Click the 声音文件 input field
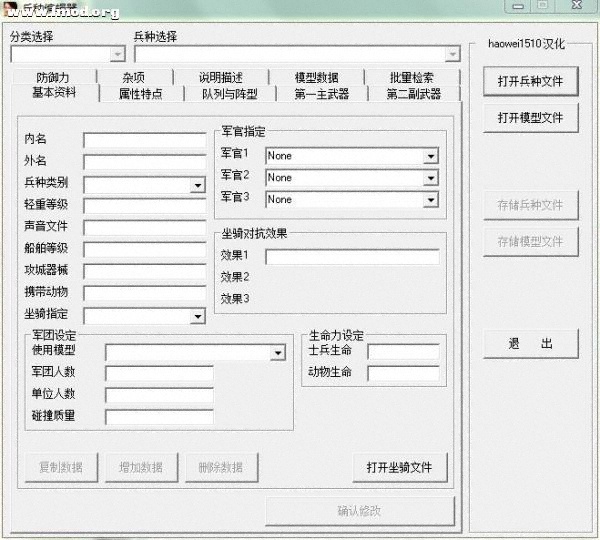Viewport: 600px width, 540px height. point(145,228)
